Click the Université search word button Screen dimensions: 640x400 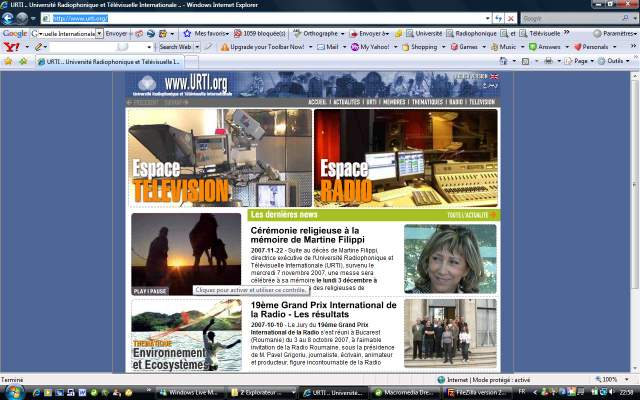[x=424, y=33]
